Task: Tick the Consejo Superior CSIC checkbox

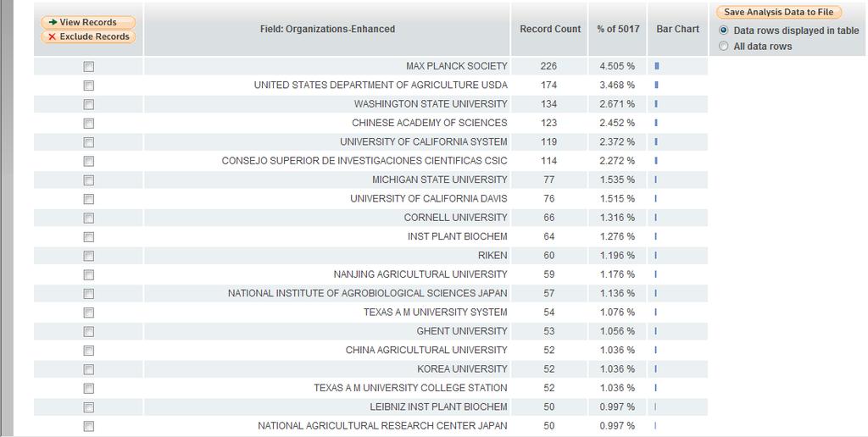Action: 88,161
